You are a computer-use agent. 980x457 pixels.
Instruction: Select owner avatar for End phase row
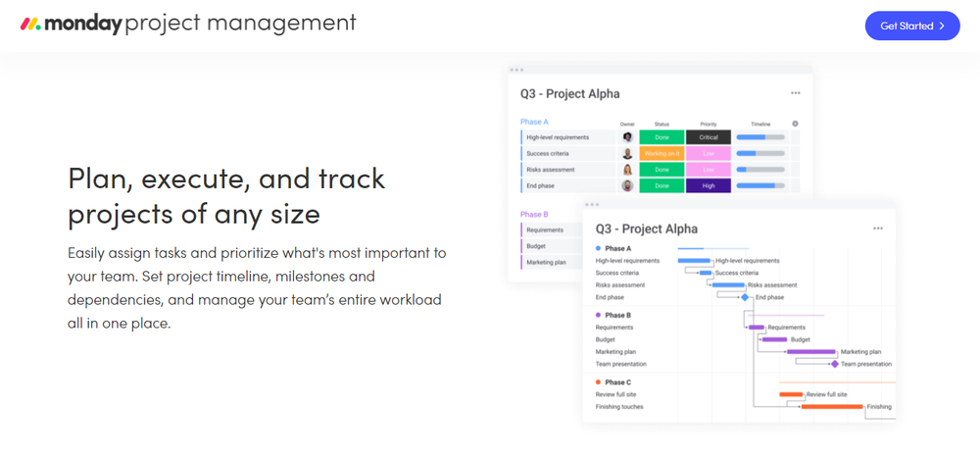click(627, 185)
